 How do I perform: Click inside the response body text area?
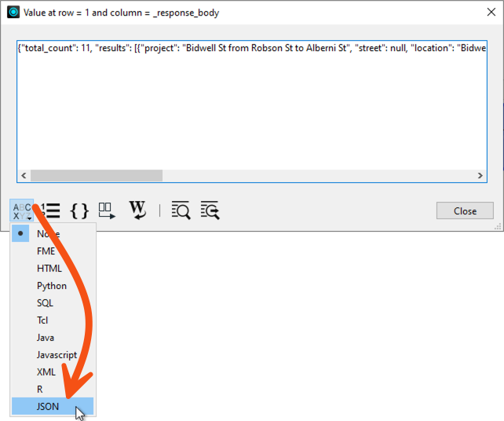(251, 110)
